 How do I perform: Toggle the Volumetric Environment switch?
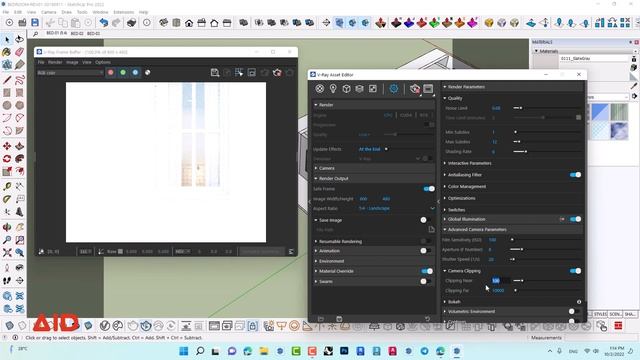point(573,311)
